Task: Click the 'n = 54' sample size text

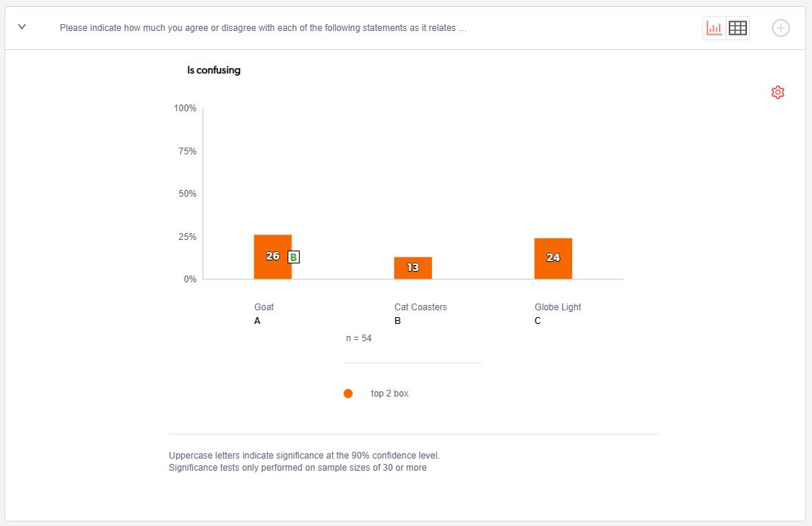Action: click(359, 338)
